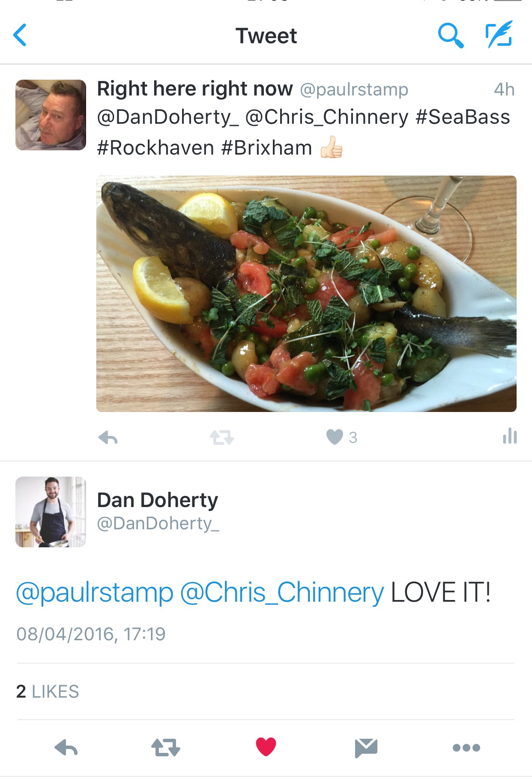
Task: Like the sea bass tweet with 3 likes
Action: pyautogui.click(x=335, y=437)
